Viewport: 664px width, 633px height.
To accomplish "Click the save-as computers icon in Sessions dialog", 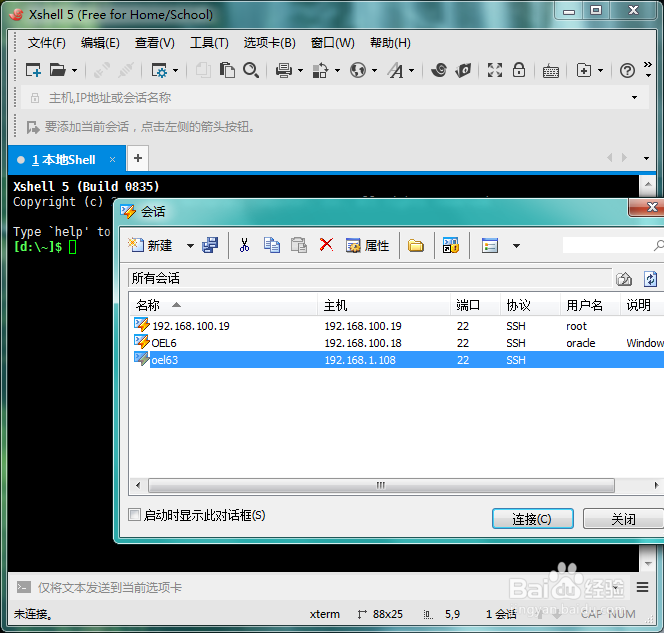I will pyautogui.click(x=210, y=245).
